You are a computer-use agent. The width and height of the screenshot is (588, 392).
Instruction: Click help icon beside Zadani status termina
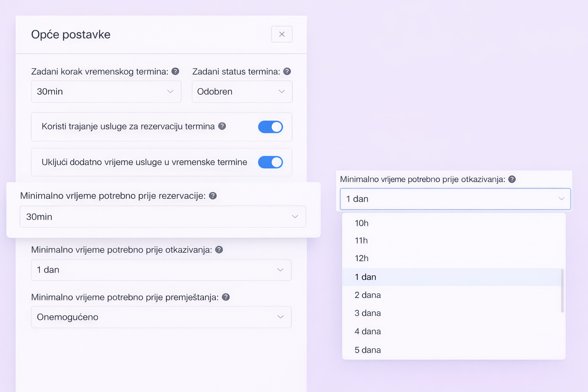(287, 71)
